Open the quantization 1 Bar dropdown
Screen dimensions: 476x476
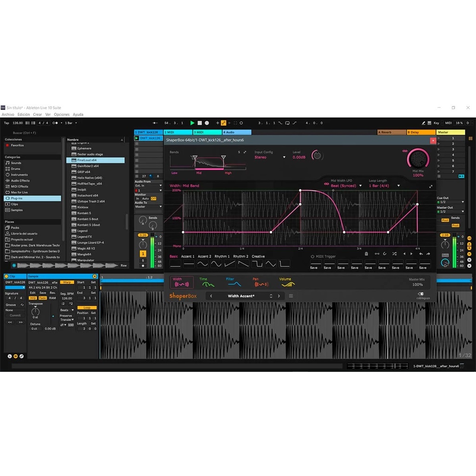point(71,123)
